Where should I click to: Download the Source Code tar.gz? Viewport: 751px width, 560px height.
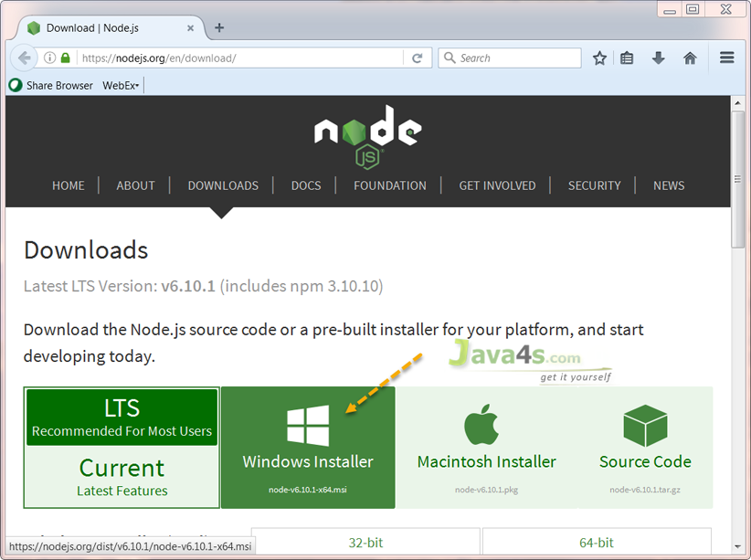click(x=645, y=448)
